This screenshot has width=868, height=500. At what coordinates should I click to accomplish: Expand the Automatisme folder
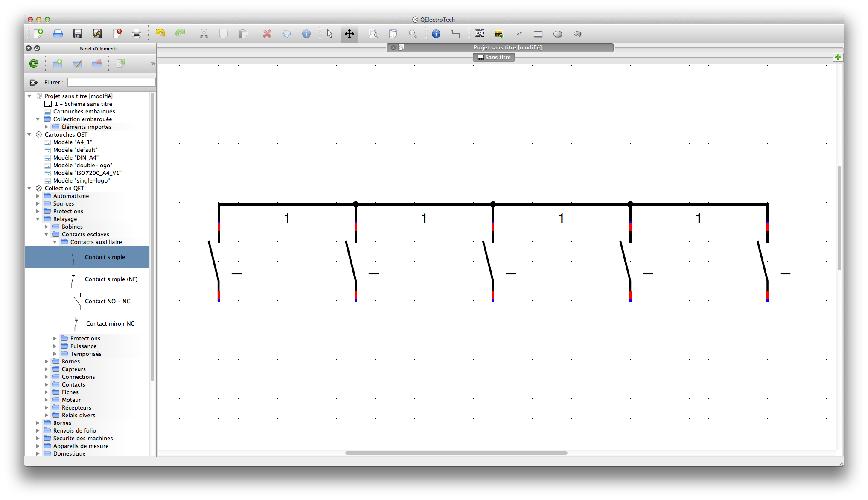pos(38,196)
